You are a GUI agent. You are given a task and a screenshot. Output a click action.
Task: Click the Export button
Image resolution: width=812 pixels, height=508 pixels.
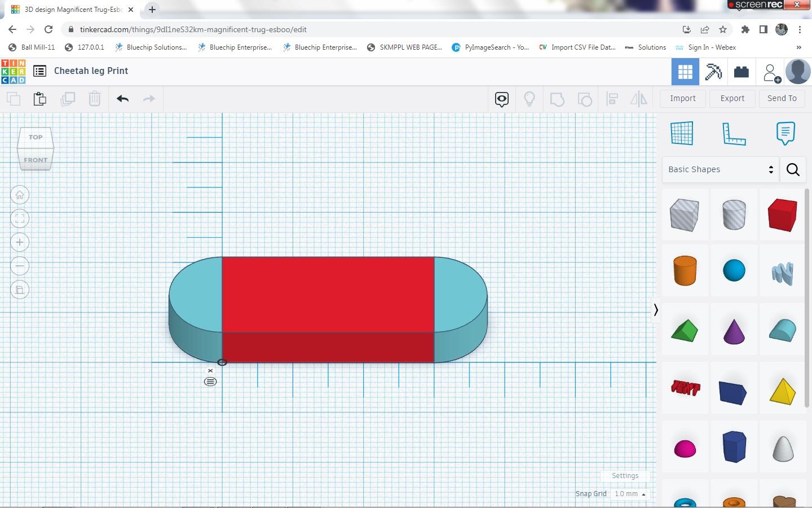pos(732,98)
